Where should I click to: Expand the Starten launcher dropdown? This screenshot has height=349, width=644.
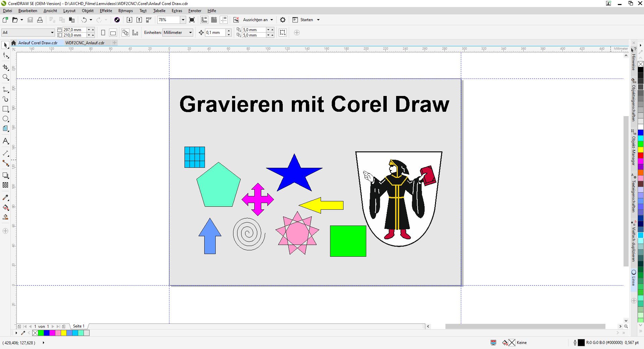point(318,20)
